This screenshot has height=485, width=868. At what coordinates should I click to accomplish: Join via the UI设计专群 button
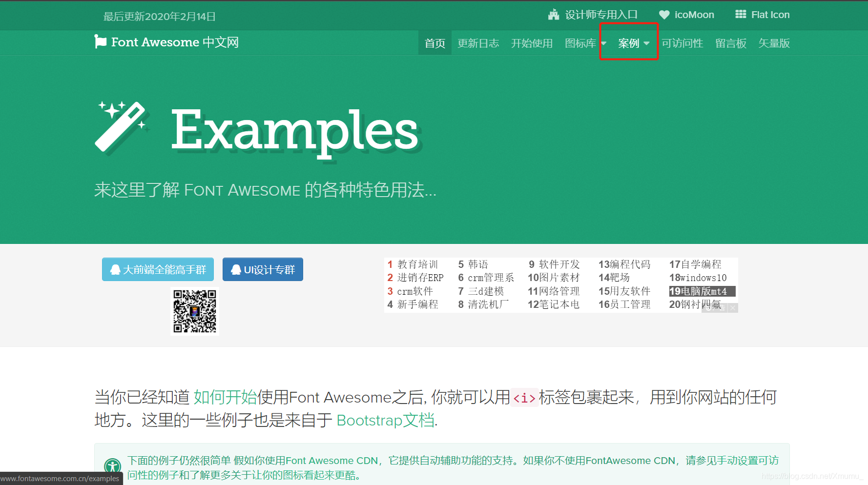point(263,269)
